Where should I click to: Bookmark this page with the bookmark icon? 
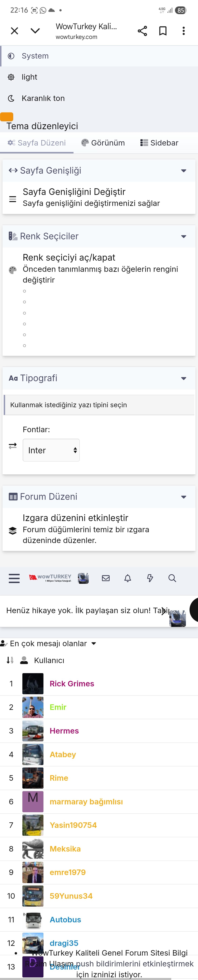click(163, 31)
